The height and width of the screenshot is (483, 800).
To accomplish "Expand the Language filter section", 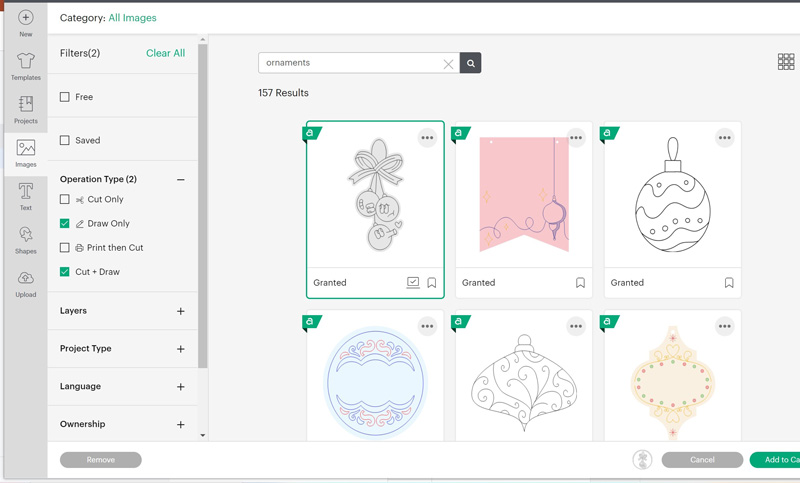I will coord(181,387).
